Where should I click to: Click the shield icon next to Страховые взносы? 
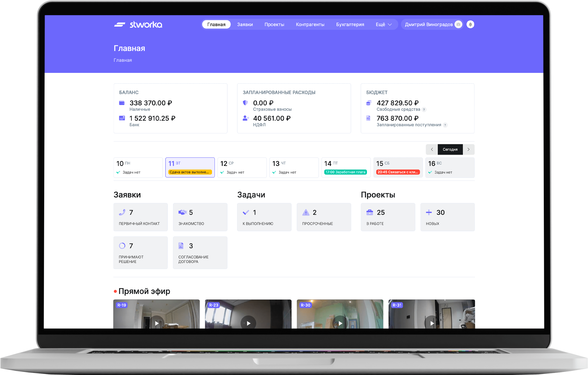pos(245,103)
